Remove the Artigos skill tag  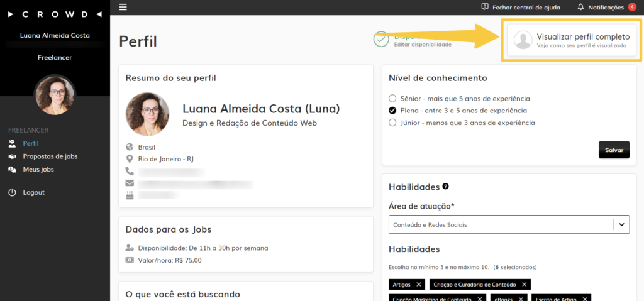418,285
